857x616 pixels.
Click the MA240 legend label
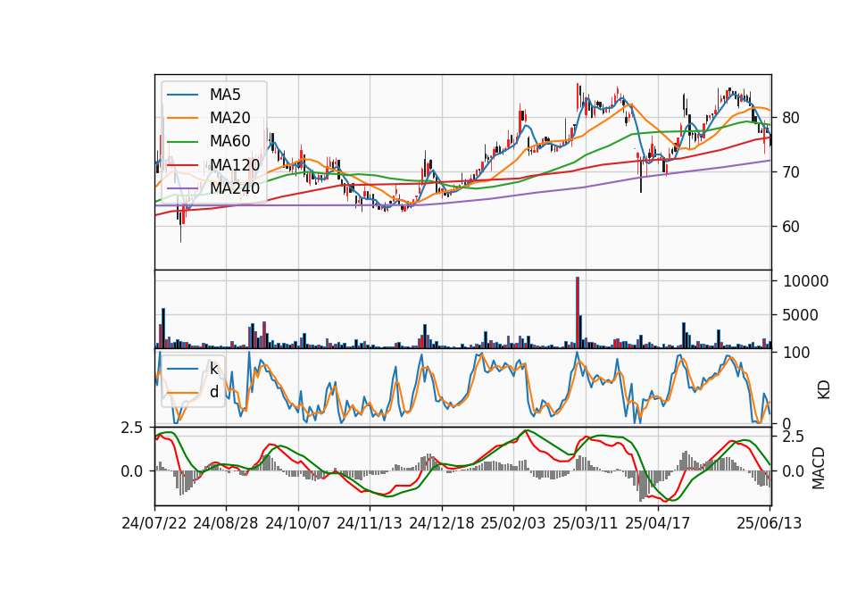(235, 188)
